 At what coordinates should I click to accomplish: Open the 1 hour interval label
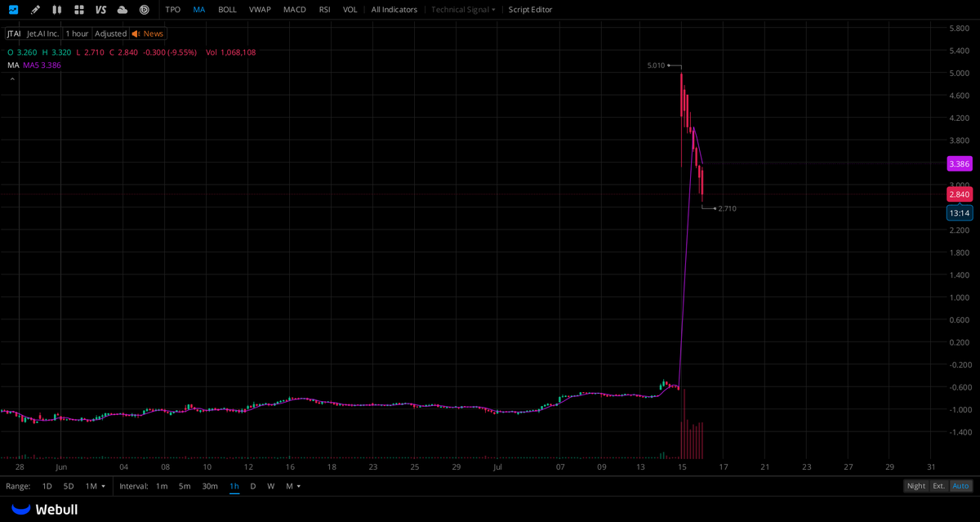tap(78, 33)
